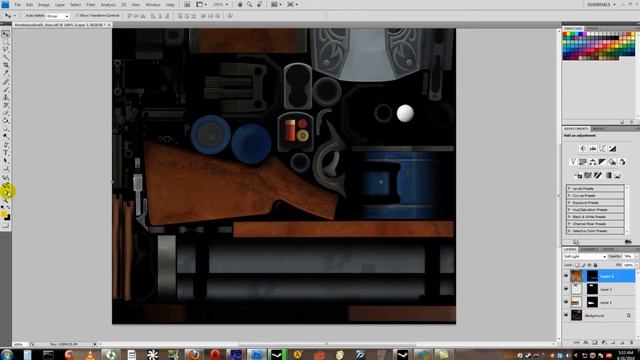Open the Auto-Select Group dropdown
Viewport: 640px width, 360px height.
(x=57, y=16)
